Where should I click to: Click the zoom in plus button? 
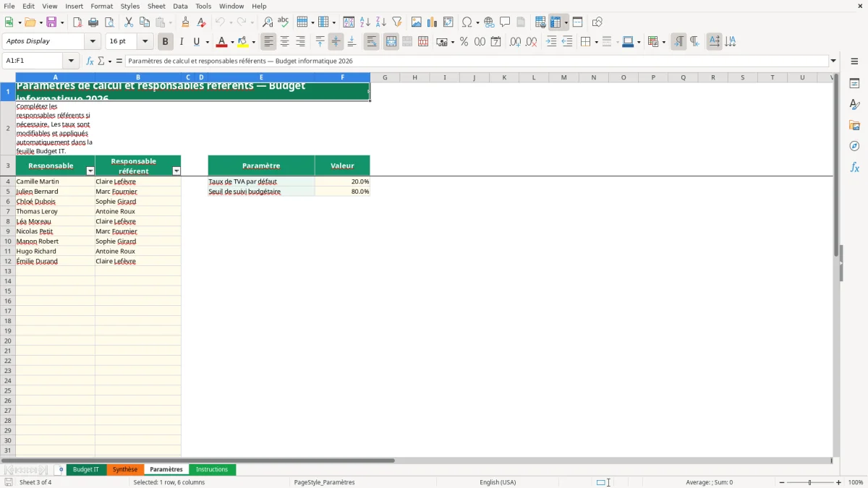click(x=839, y=482)
